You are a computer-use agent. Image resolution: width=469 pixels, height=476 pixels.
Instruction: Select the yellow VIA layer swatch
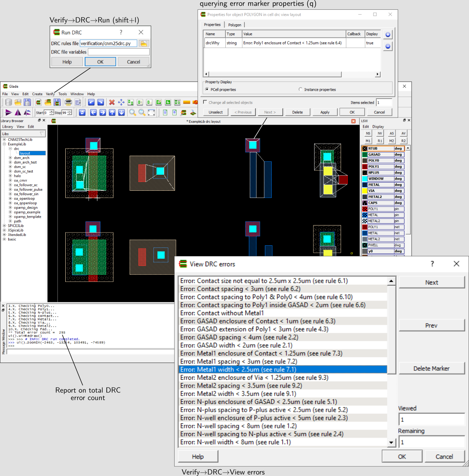point(365,191)
